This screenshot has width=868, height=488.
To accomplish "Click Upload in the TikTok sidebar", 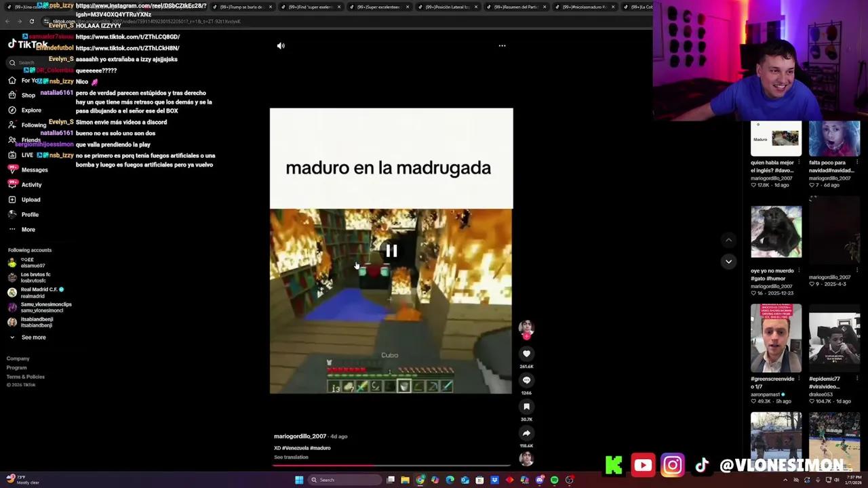I will [x=24, y=199].
